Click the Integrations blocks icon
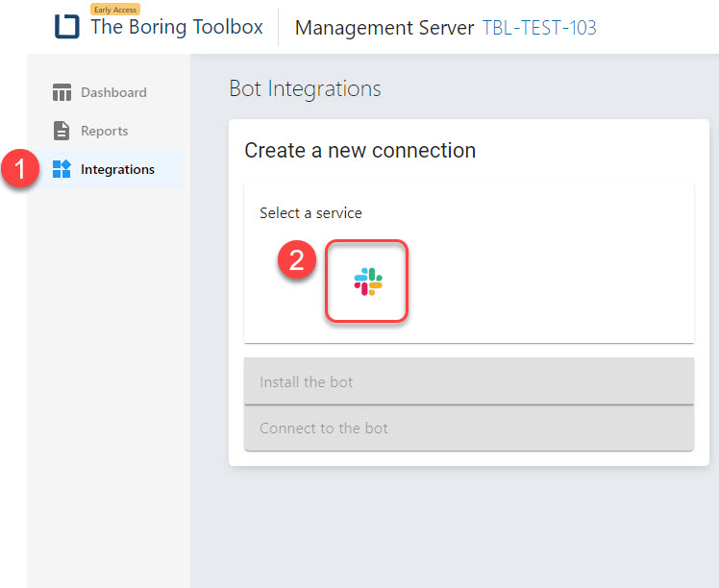 pyautogui.click(x=62, y=169)
